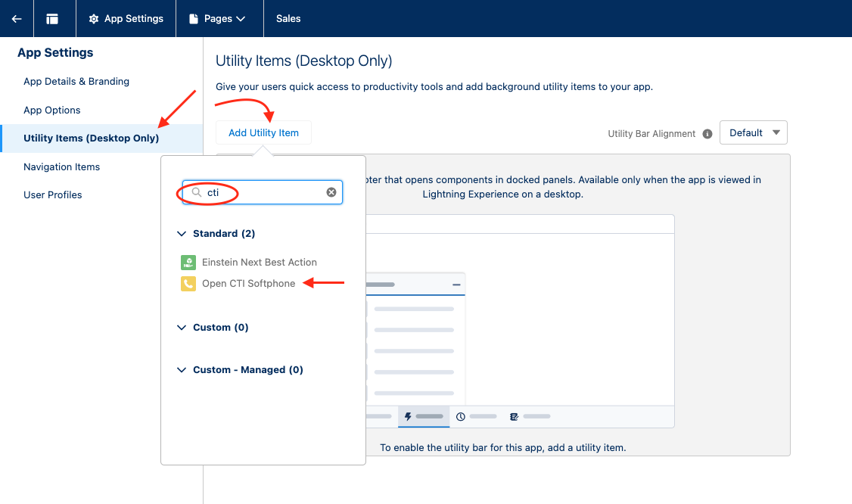
Task: Click the Utility Bar Alignment label
Action: (x=651, y=134)
